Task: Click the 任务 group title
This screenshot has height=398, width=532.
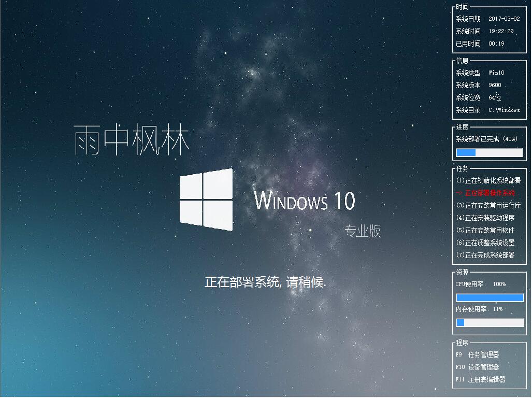Action: pyautogui.click(x=462, y=168)
